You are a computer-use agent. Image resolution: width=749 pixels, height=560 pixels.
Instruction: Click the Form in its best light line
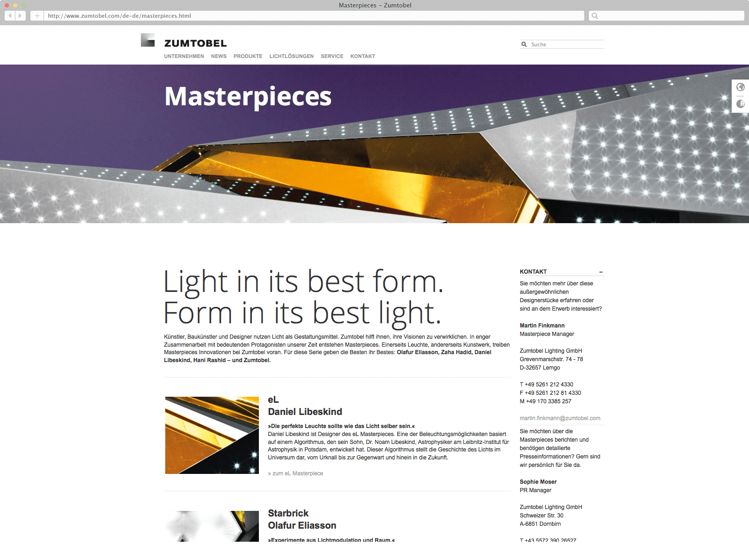click(x=302, y=313)
